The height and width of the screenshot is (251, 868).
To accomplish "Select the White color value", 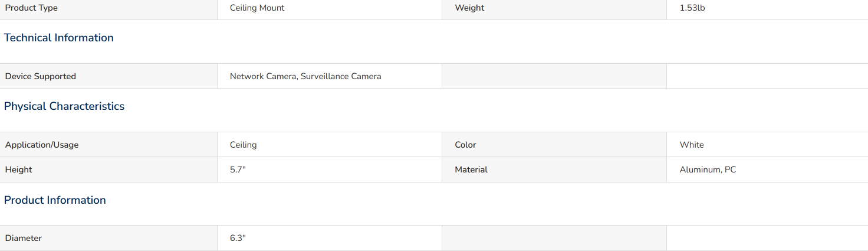I will (692, 145).
